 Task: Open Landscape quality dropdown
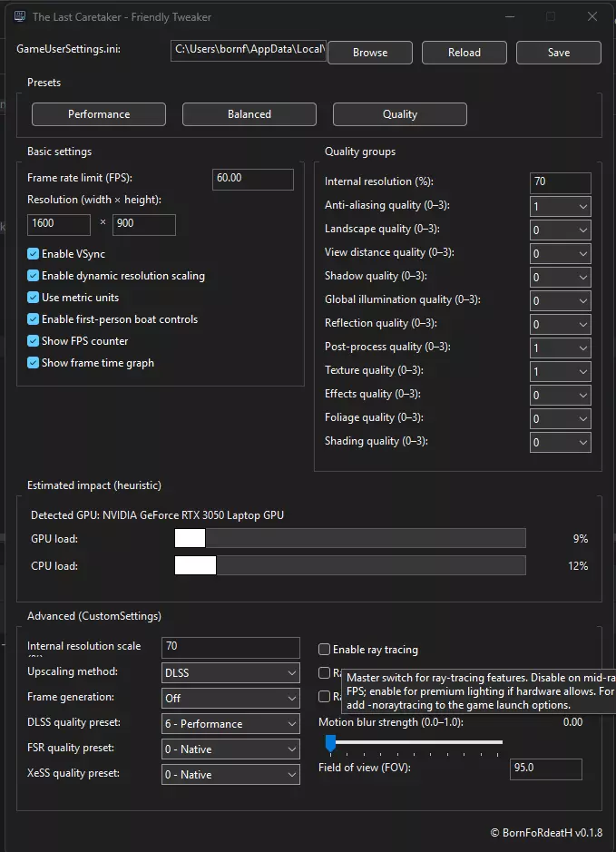pos(560,230)
